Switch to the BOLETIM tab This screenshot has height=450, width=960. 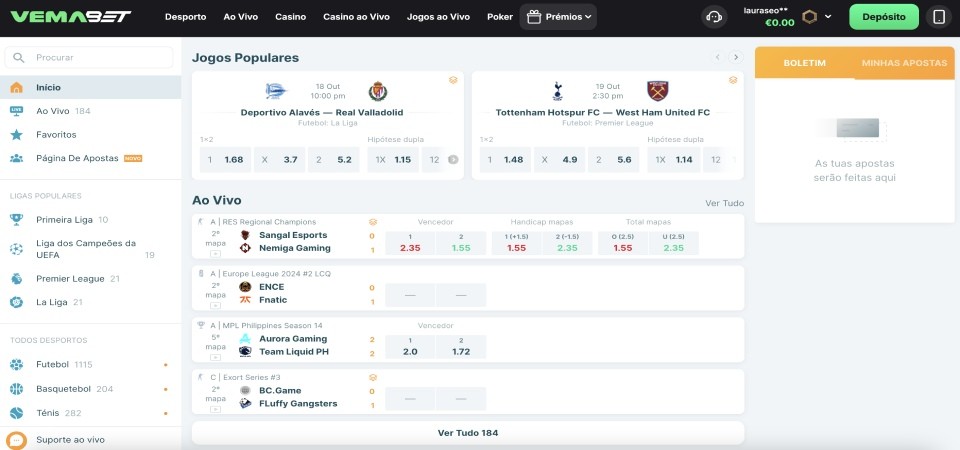pyautogui.click(x=804, y=63)
